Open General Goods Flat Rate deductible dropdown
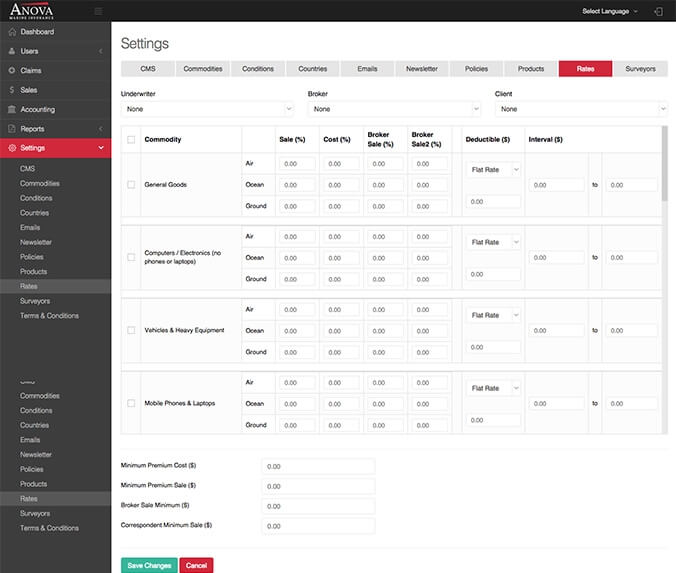 [495, 170]
